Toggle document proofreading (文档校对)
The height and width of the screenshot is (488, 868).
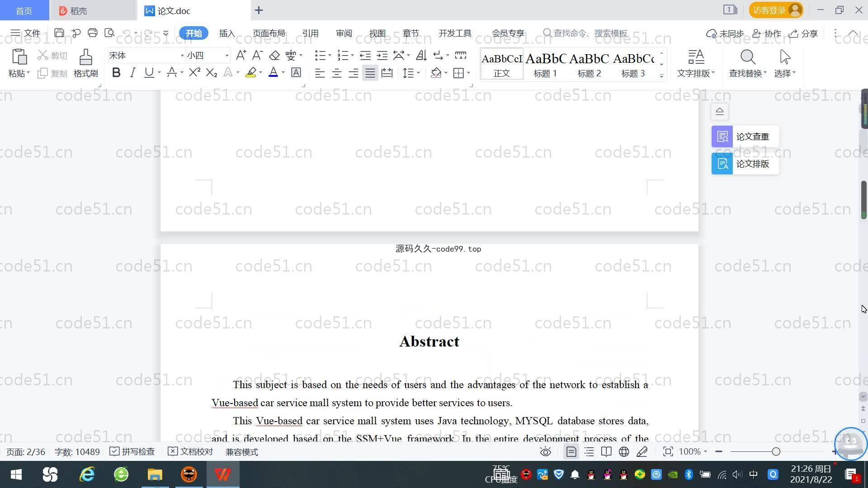tap(190, 452)
